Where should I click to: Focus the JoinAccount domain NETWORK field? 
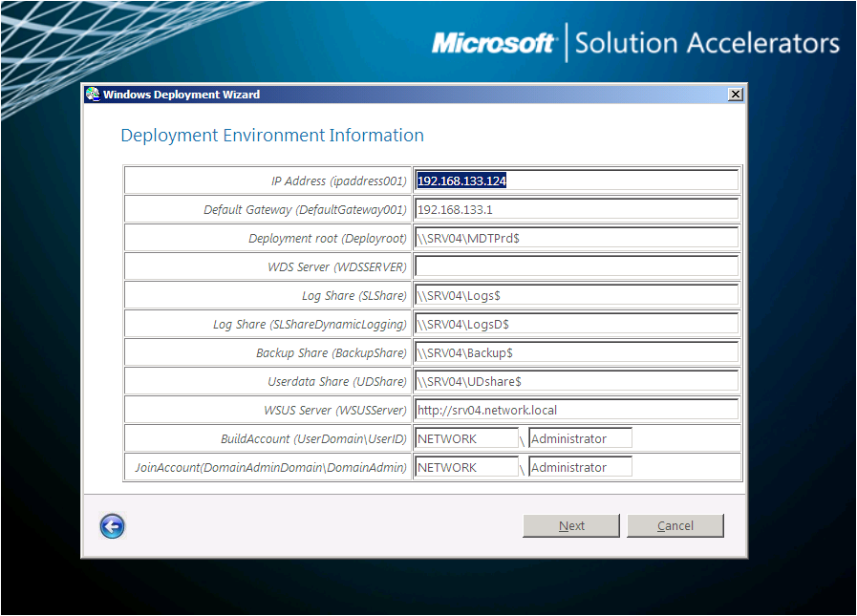click(x=466, y=467)
